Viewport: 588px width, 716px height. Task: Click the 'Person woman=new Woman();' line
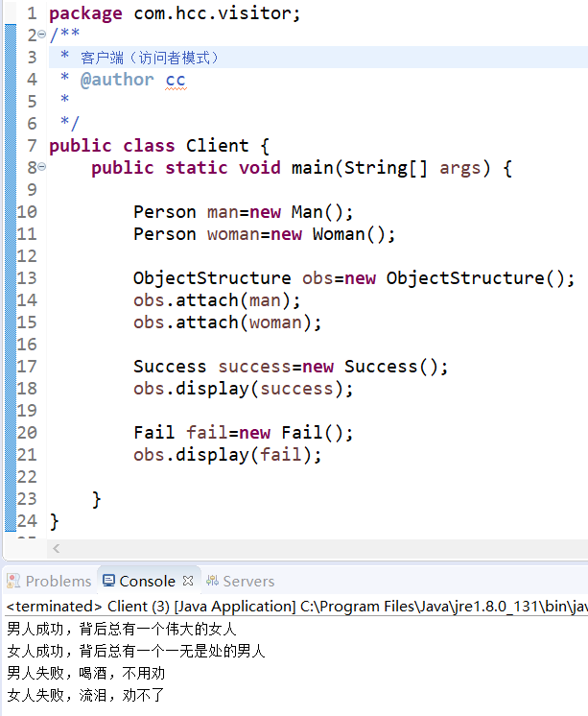265,234
